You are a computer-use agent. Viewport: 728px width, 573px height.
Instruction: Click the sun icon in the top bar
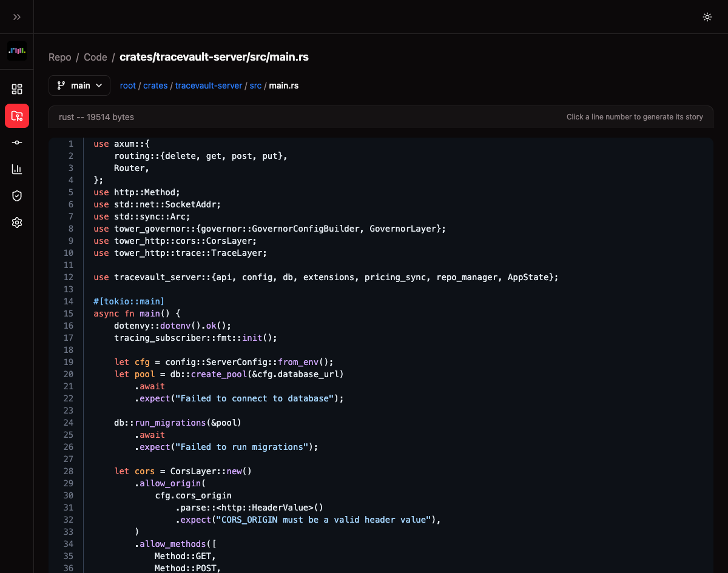[707, 17]
